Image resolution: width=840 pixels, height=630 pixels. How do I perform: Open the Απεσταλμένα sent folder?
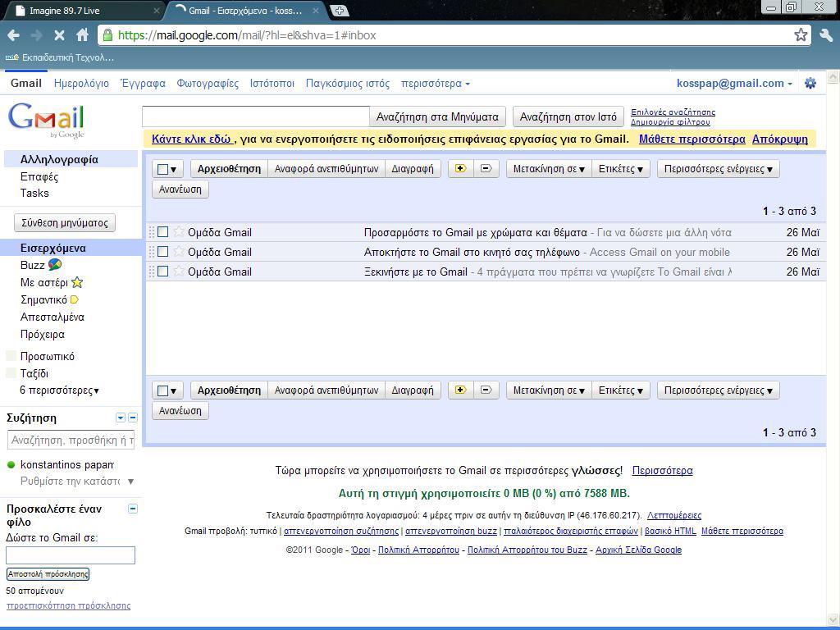(x=52, y=317)
